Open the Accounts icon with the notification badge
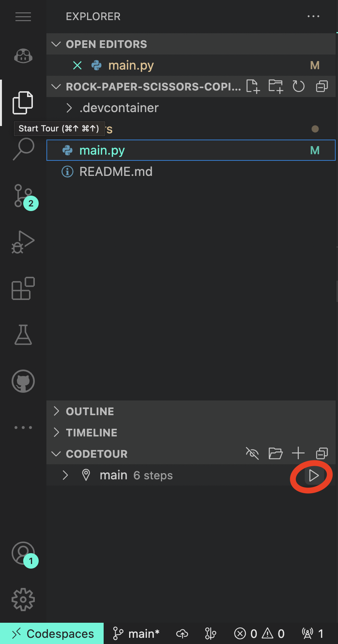338x644 pixels. [x=23, y=554]
